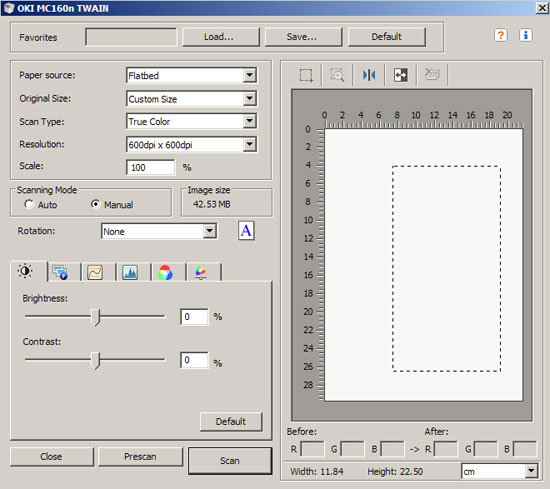Click the After R value field
Screen dimensions: 550x489
445,449
